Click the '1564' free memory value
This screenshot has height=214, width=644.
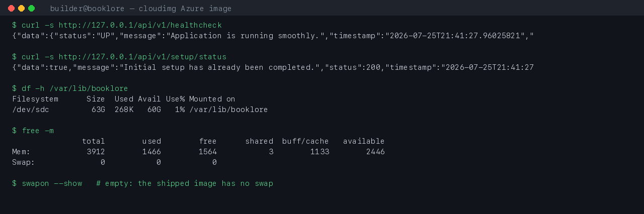coord(208,152)
